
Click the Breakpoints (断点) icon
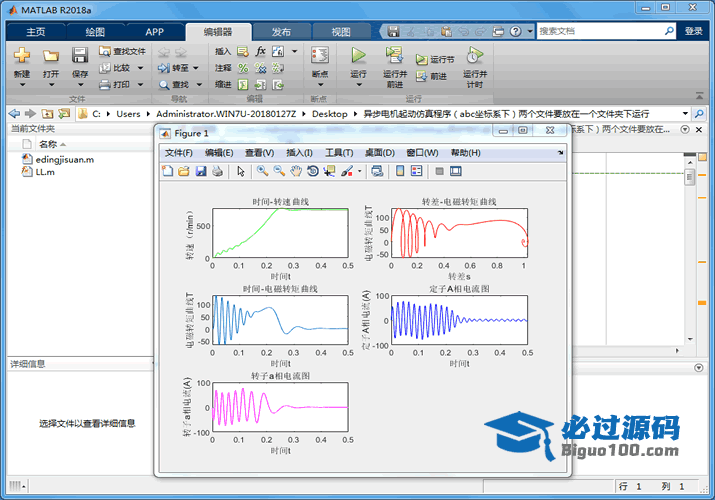point(320,56)
